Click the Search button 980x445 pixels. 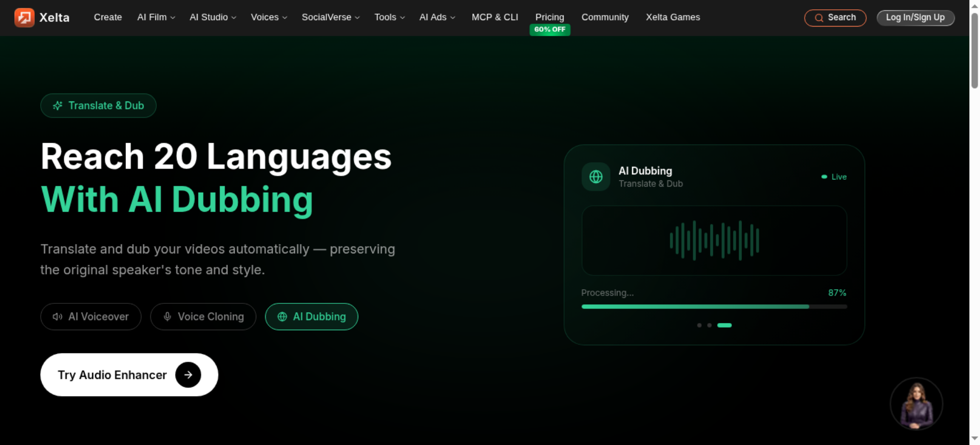point(835,18)
